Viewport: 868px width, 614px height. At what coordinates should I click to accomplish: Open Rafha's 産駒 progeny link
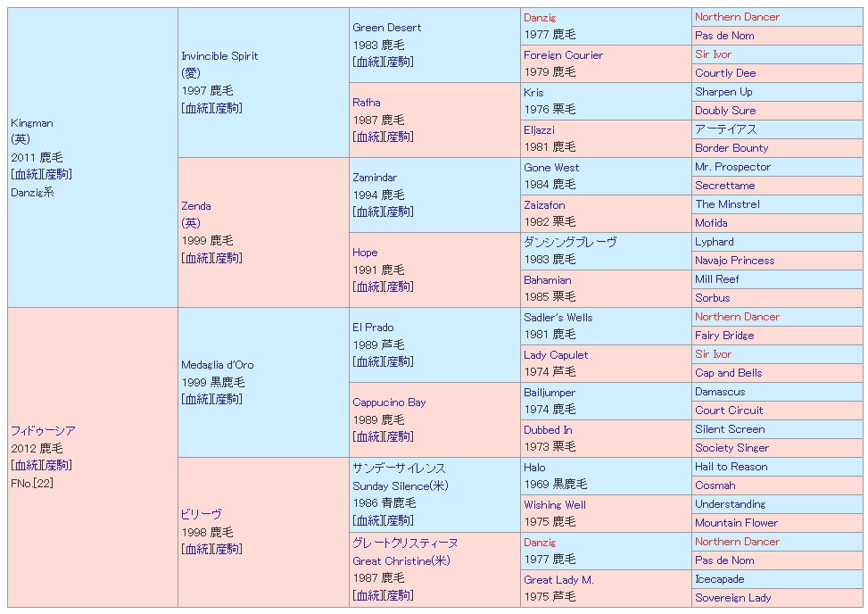(x=400, y=137)
